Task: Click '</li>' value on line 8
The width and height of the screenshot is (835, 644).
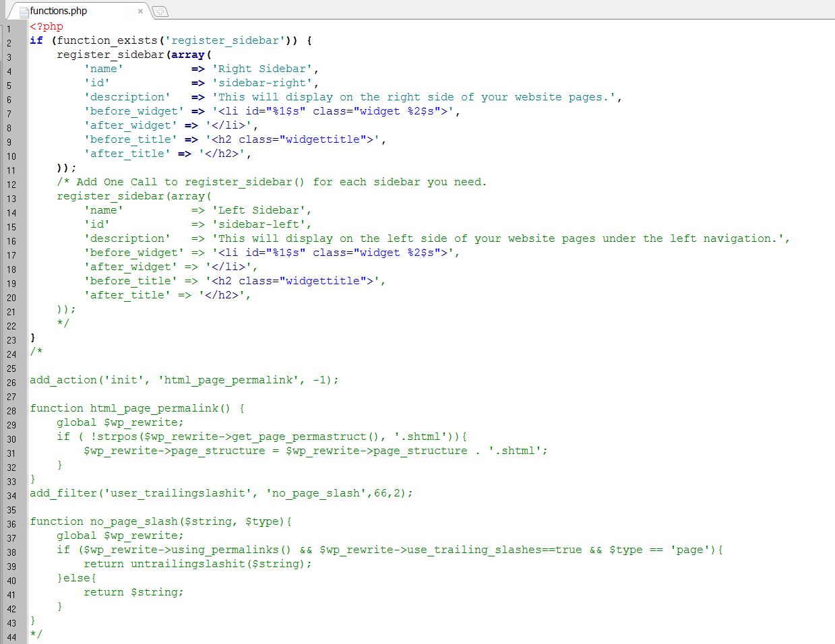Action: (x=228, y=125)
